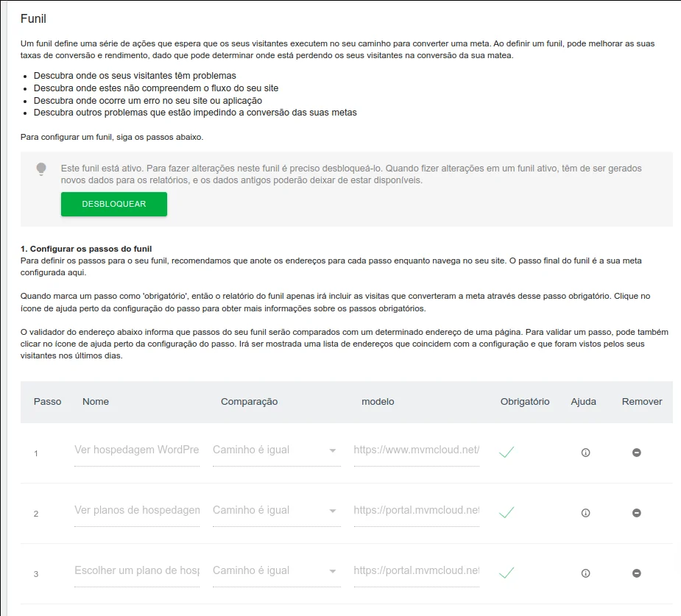Toggle required checkmark for step 1

[x=507, y=452]
